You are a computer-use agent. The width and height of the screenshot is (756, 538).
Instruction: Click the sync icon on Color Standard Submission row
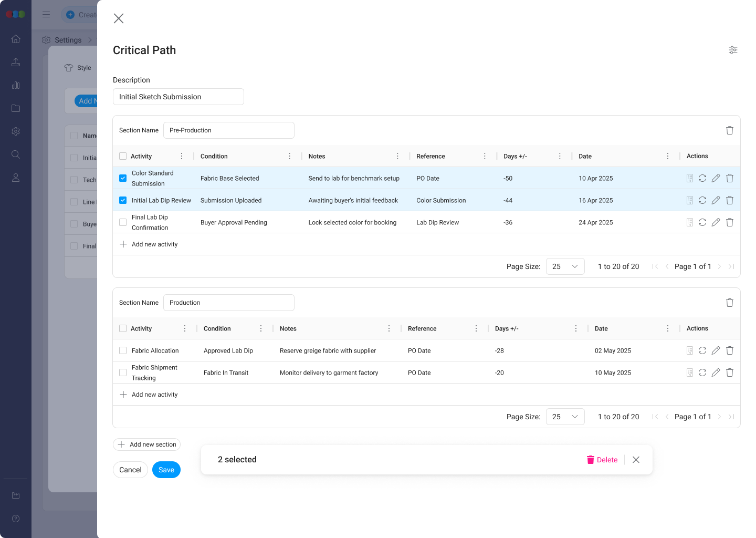[702, 178]
